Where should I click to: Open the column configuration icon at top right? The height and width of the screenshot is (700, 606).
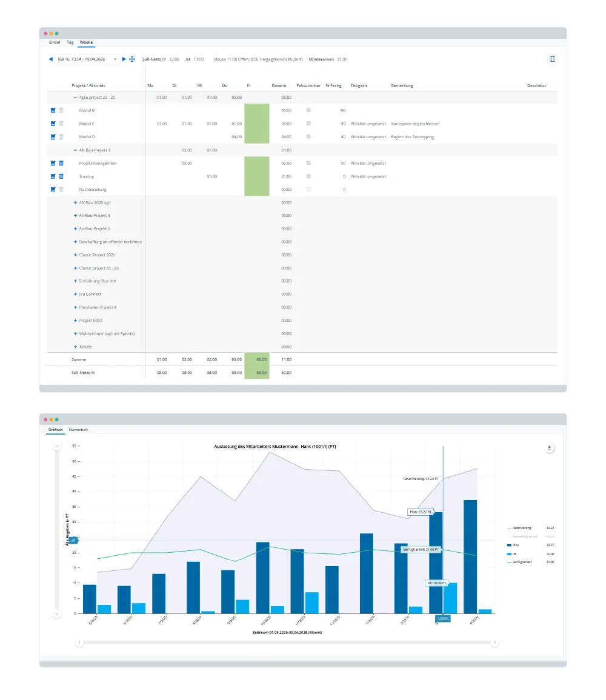pyautogui.click(x=552, y=59)
